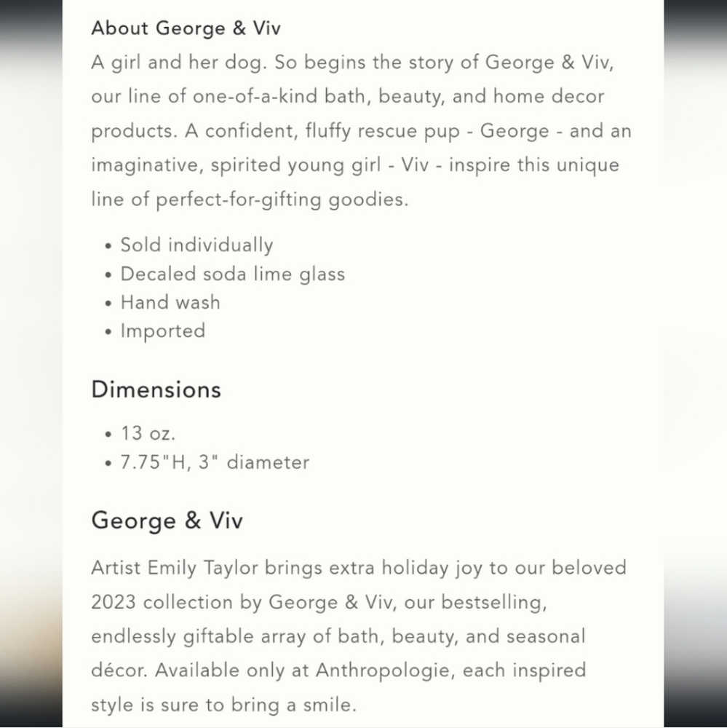Click the '7.75"H, 3" diameter' entry
727x728 pixels.
pos(215,462)
